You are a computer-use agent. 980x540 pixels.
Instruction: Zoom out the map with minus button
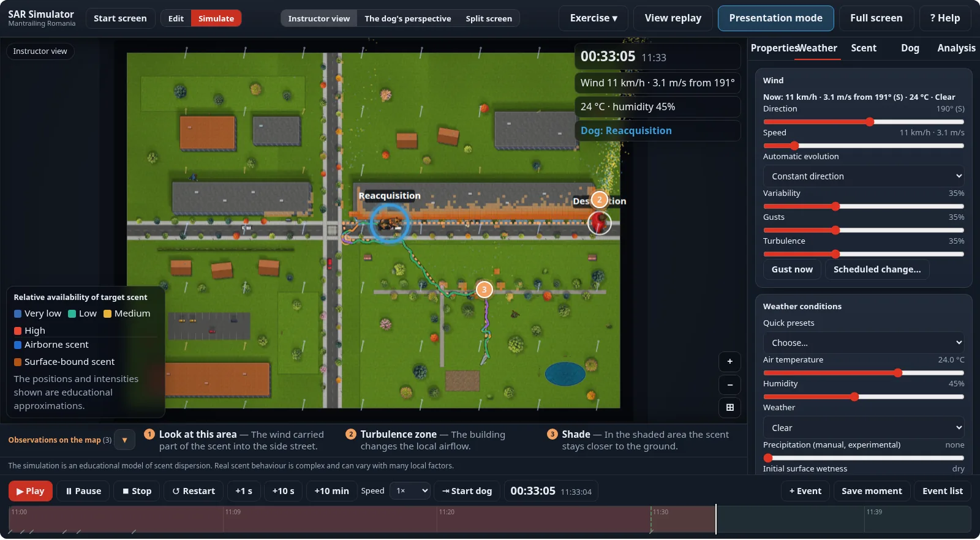pyautogui.click(x=729, y=385)
